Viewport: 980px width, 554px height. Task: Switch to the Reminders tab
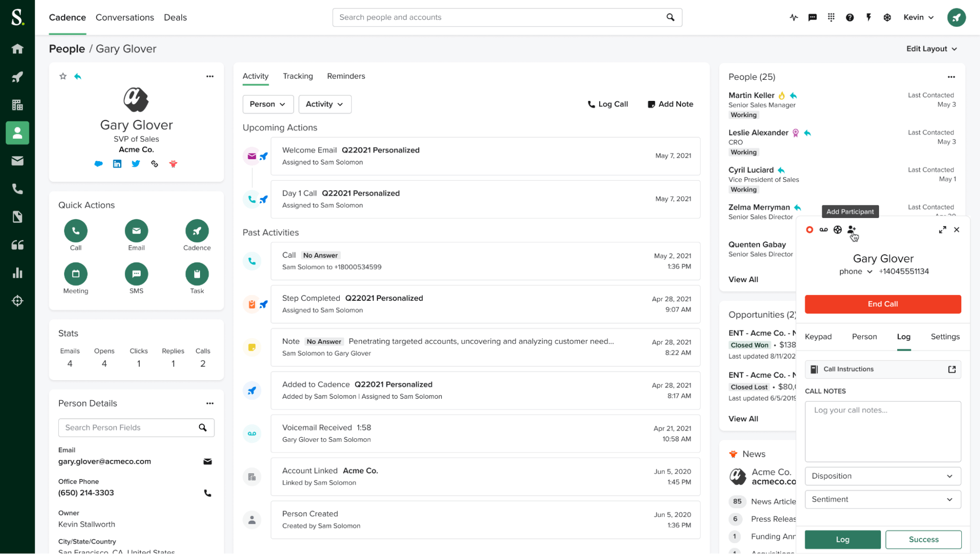(x=345, y=76)
